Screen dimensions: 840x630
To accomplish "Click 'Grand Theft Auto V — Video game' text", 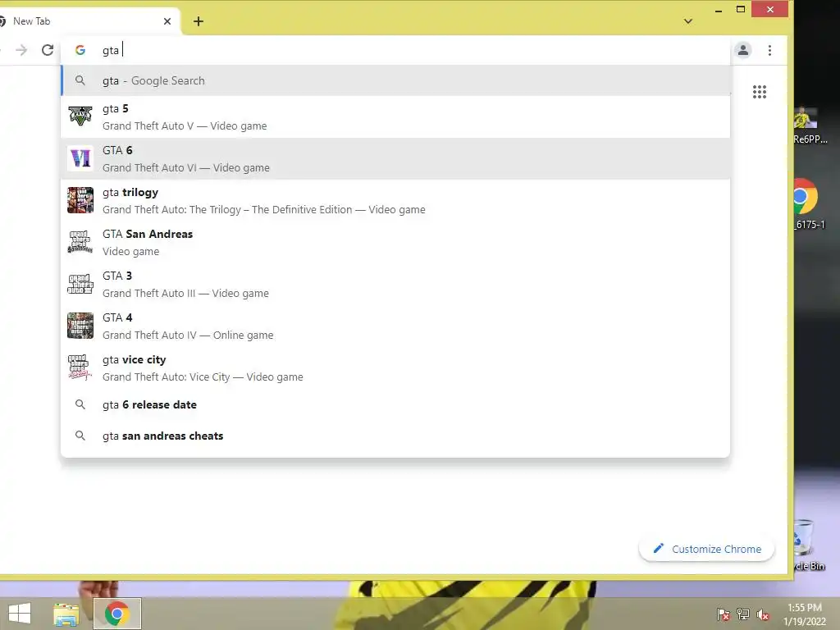I will click(x=185, y=126).
